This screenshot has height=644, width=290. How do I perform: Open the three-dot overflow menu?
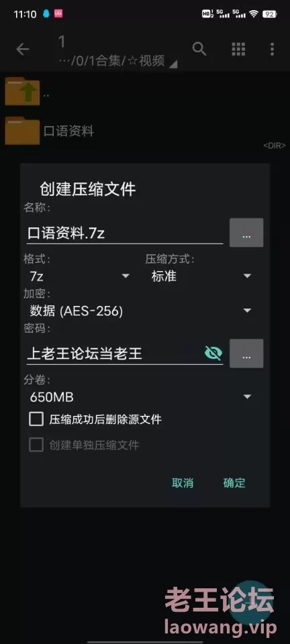pos(272,49)
